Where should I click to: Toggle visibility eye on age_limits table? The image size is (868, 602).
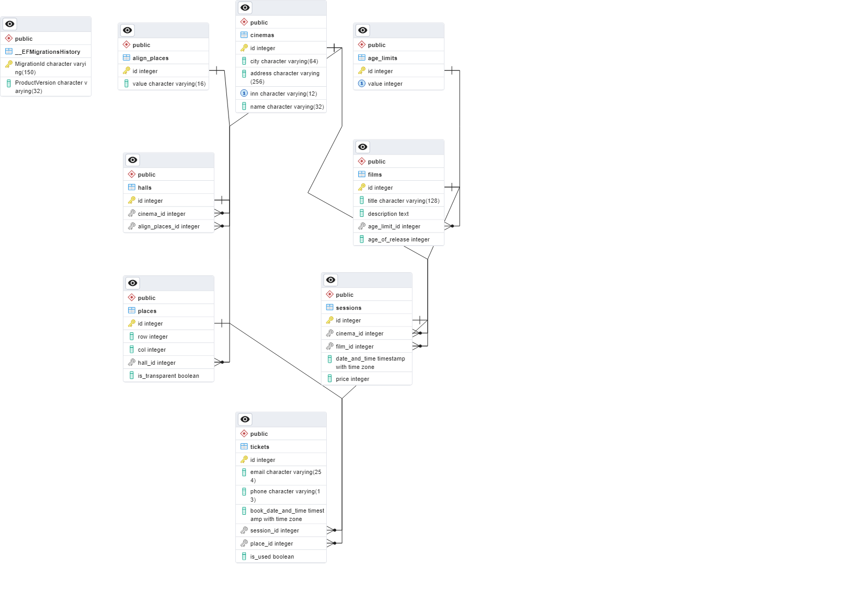(x=362, y=30)
